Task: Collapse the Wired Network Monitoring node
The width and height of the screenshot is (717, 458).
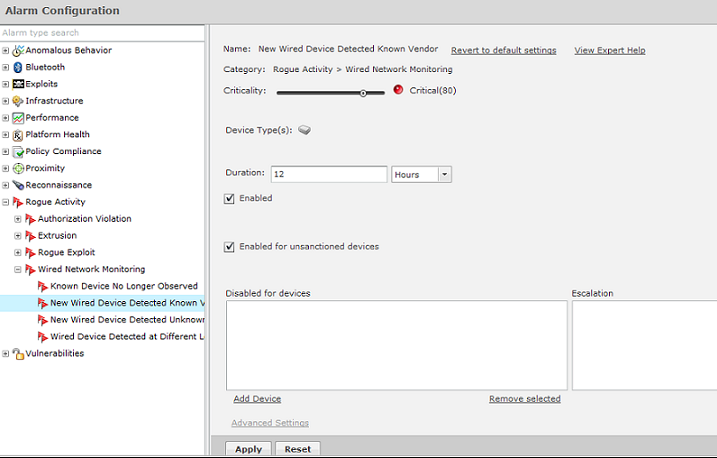Action: click(x=18, y=270)
